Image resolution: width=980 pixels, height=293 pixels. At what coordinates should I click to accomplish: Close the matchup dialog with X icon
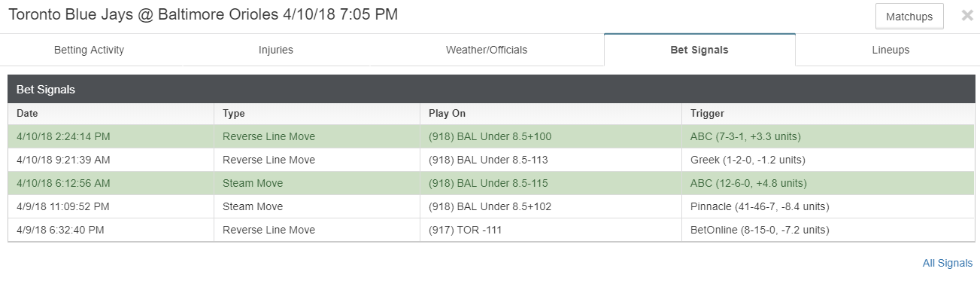pyautogui.click(x=967, y=16)
